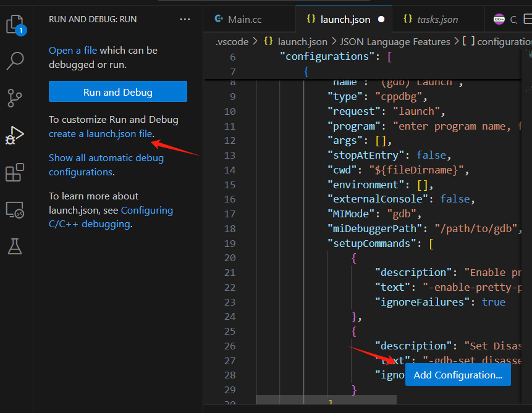This screenshot has height=413, width=532.
Task: Open the Run and Debug more actions menu
Action: [185, 19]
